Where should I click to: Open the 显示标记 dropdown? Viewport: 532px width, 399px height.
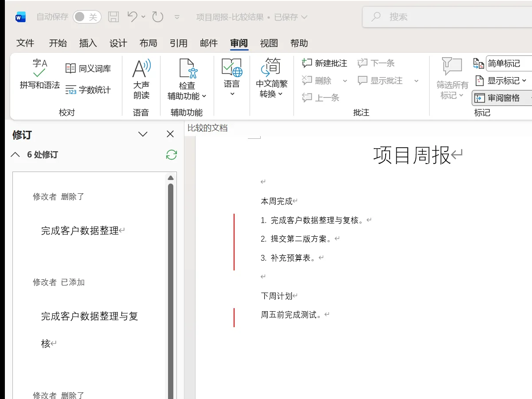[x=500, y=81]
